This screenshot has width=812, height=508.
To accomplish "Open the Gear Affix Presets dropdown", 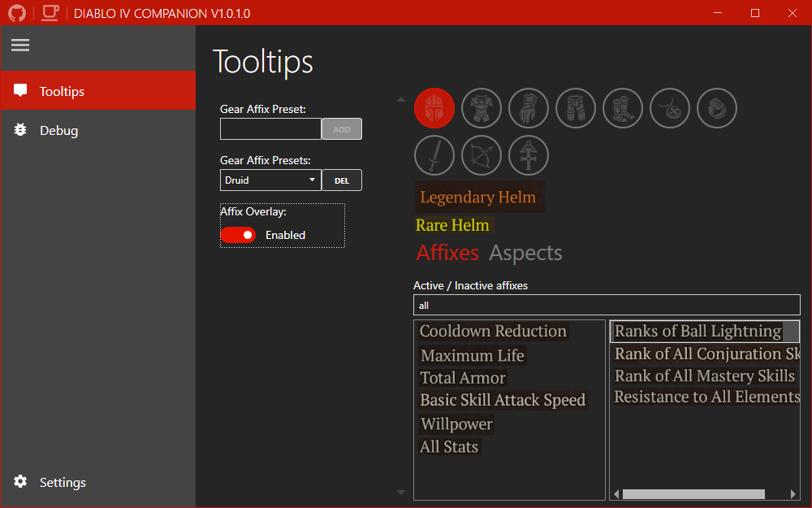I will point(270,180).
